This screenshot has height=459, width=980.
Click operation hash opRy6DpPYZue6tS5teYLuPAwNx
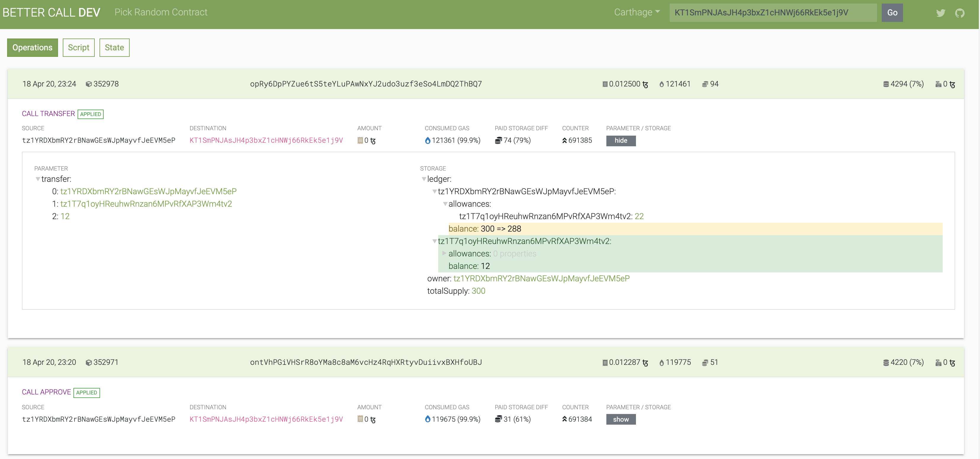click(366, 84)
